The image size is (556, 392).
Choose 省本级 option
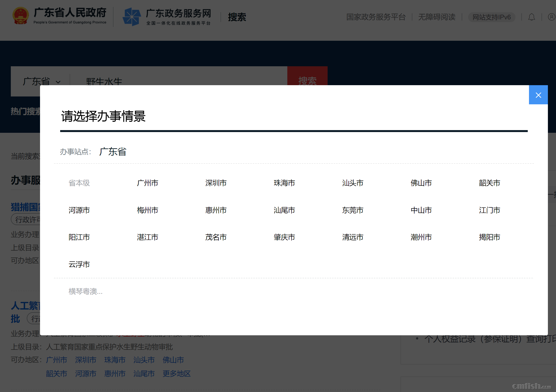(x=79, y=183)
